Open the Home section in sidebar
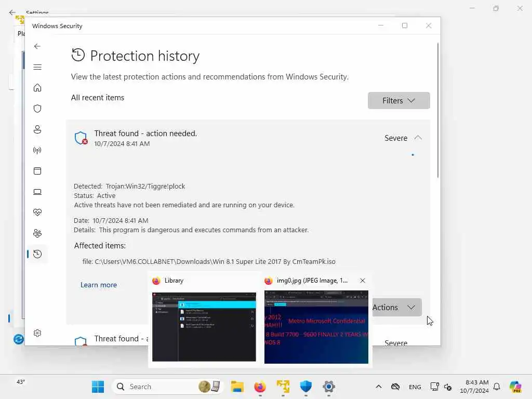532x399 pixels. coord(37,88)
